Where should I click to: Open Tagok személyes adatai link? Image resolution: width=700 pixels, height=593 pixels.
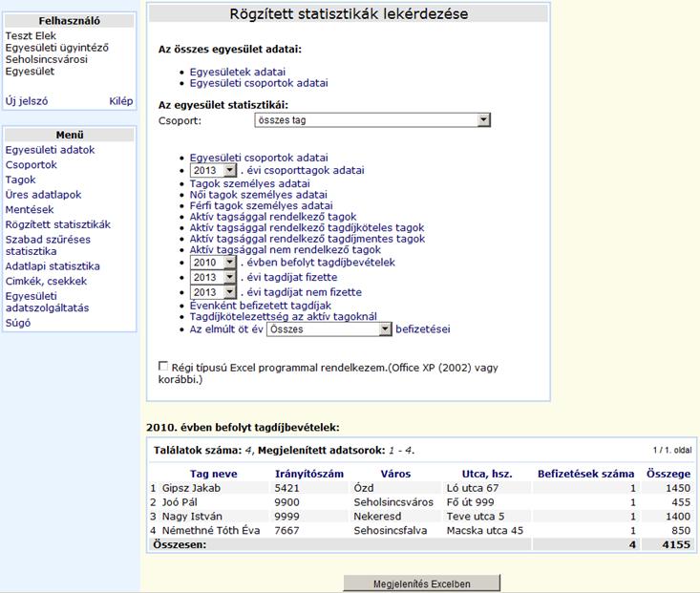[250, 183]
